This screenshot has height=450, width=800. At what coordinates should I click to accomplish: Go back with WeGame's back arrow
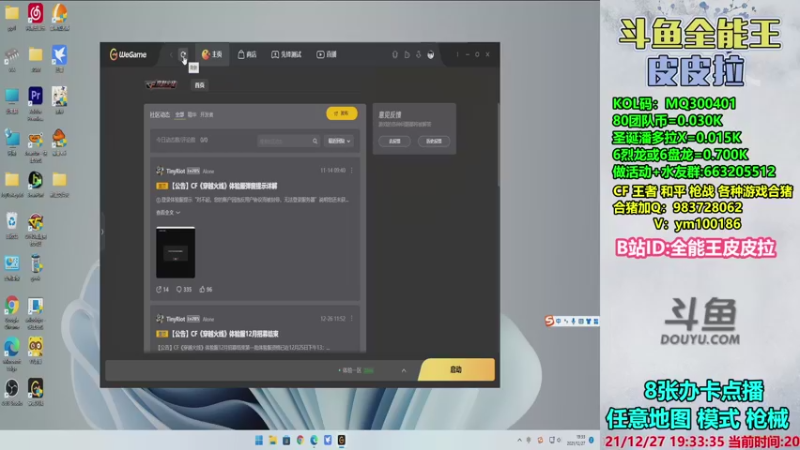[x=171, y=55]
